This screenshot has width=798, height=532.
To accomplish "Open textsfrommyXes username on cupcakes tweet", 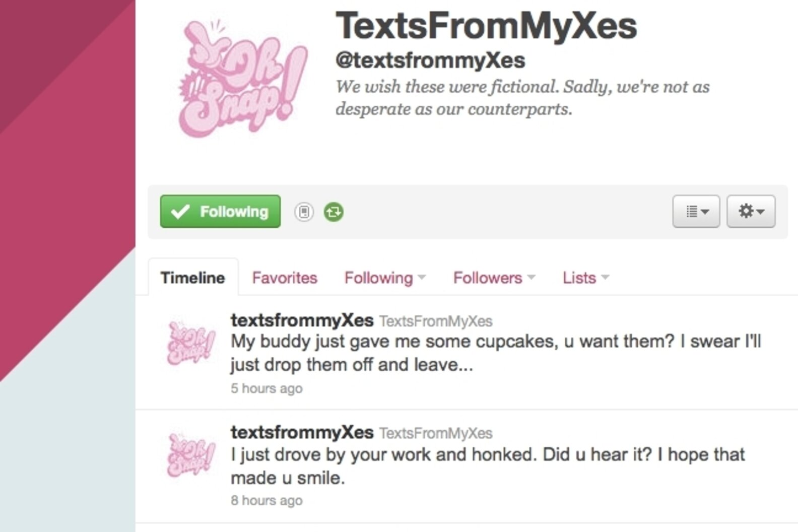I will pos(302,320).
